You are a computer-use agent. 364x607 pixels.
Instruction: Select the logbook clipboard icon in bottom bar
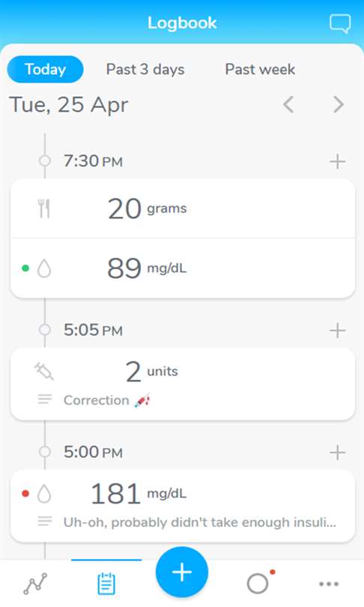[106, 584]
